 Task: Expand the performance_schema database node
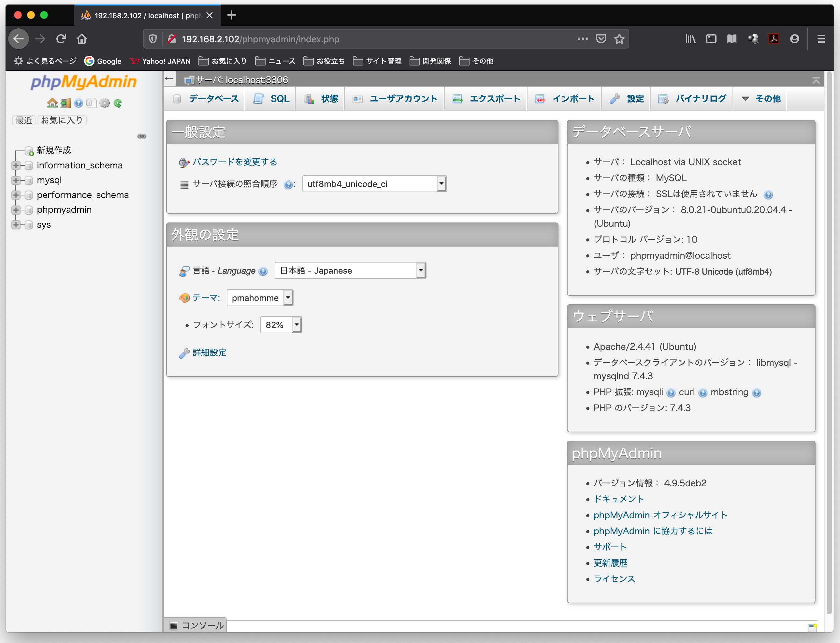16,195
